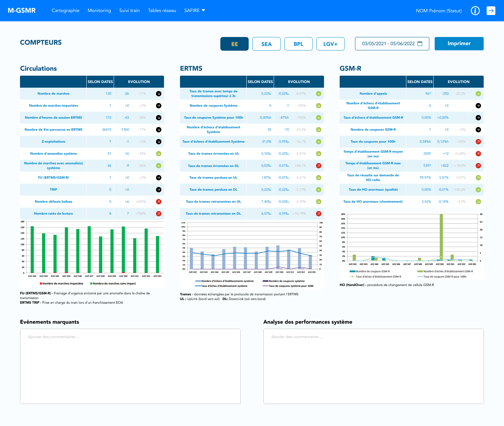The image size is (504, 426).
Task: Click red trend icon for Taux de coupures pour 100h
Action: click(x=478, y=142)
